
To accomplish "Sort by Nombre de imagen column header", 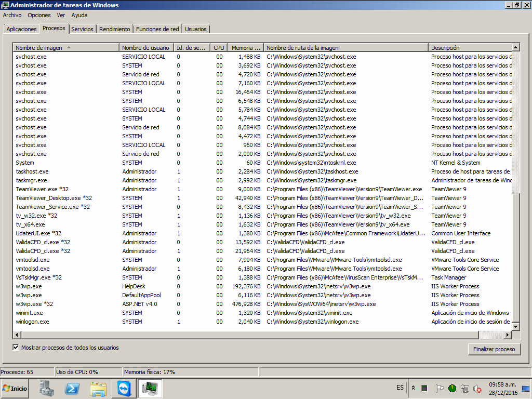I will click(66, 48).
